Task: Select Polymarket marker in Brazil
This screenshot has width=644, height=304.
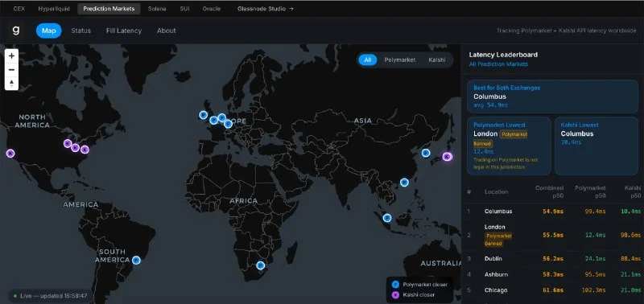Action: pos(136,260)
